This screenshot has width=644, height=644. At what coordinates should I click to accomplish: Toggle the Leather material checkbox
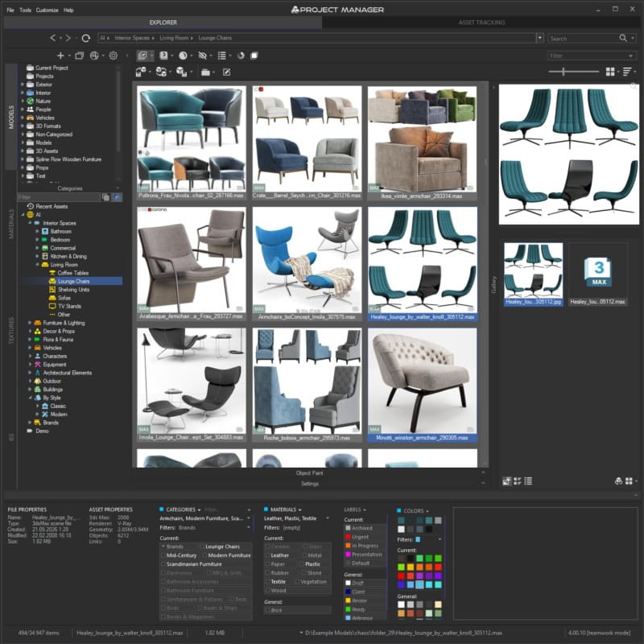[x=267, y=555]
